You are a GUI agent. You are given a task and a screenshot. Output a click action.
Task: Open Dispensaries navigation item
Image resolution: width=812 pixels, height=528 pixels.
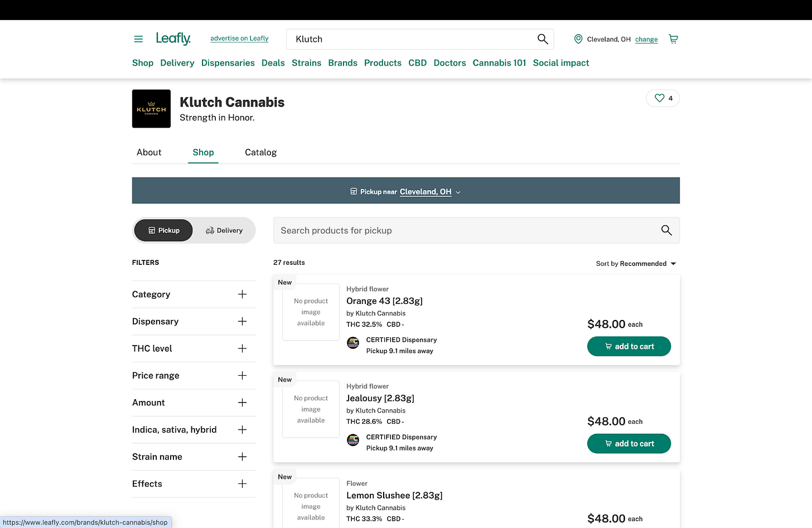coord(228,63)
